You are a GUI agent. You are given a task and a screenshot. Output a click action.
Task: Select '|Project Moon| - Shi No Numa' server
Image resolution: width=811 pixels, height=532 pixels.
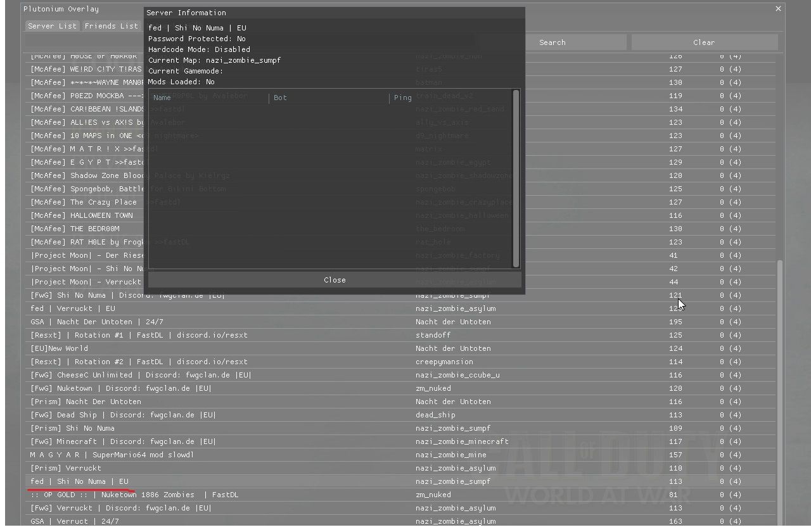tap(85, 269)
